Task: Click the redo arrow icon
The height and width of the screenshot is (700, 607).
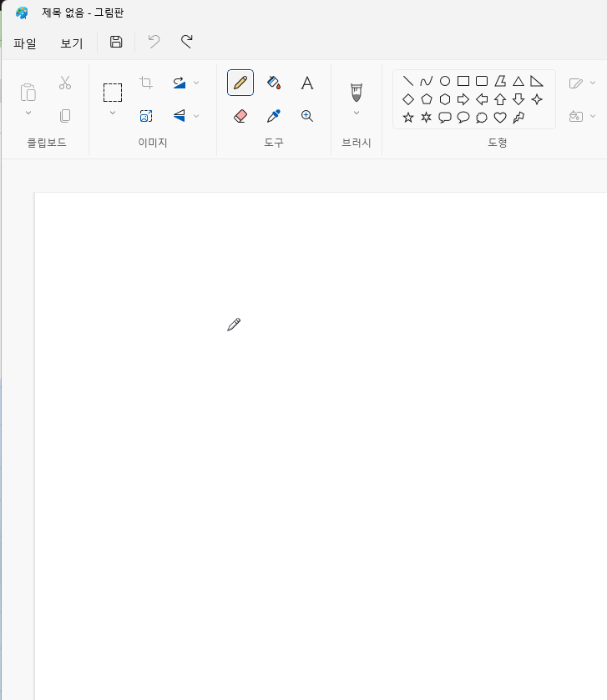Action: click(187, 42)
